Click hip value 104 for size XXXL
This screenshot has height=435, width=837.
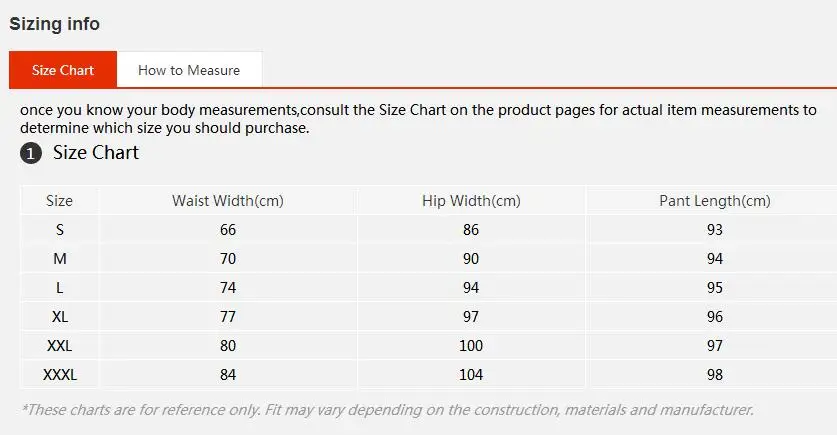(x=471, y=375)
